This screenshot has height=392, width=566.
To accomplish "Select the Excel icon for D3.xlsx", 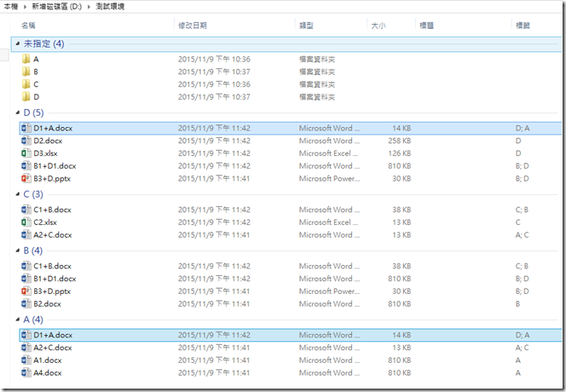I will 25,153.
